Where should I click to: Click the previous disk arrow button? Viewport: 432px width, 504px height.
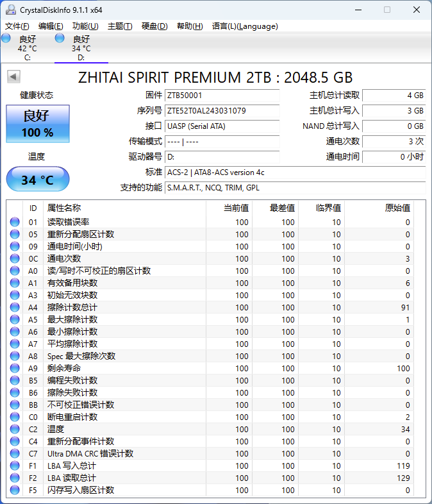point(13,76)
